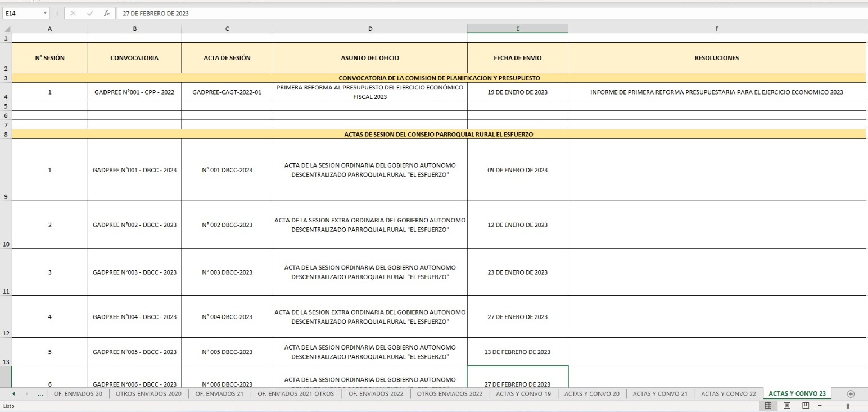The width and height of the screenshot is (868, 412).
Task: Switch to Normal view icon in status bar
Action: click(x=769, y=406)
